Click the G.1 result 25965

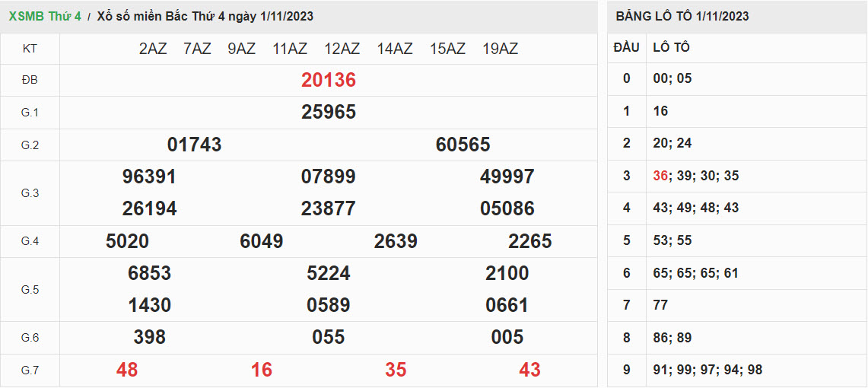(329, 112)
